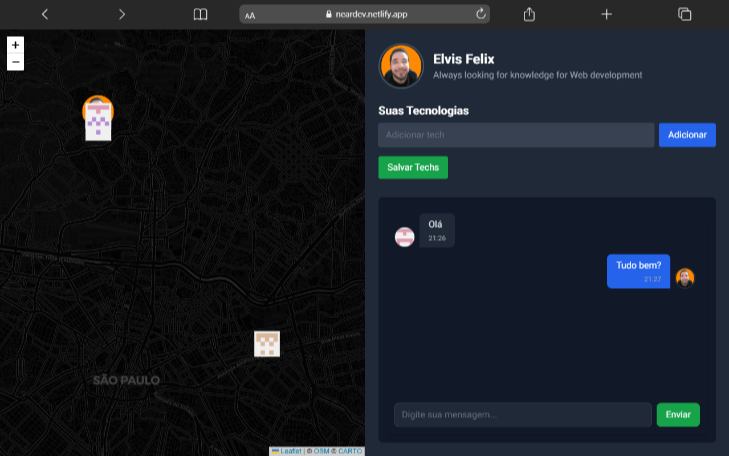Image resolution: width=729 pixels, height=456 pixels.
Task: Send message with Enviar button
Action: 678,414
